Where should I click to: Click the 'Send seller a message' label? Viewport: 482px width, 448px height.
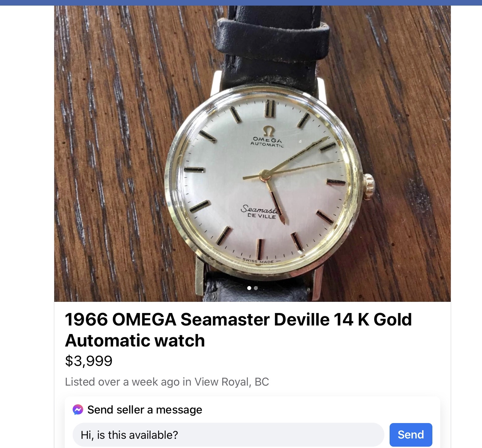pyautogui.click(x=145, y=410)
